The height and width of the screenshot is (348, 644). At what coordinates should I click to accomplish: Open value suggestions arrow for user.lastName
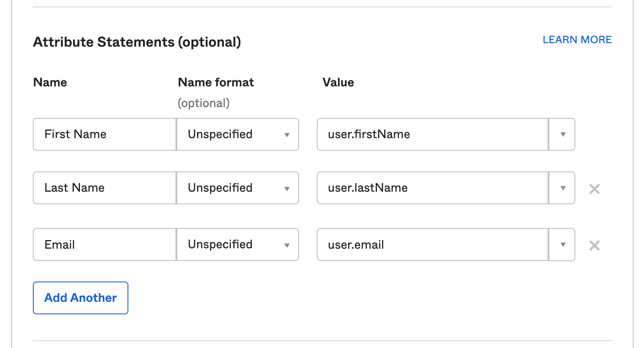click(x=562, y=188)
